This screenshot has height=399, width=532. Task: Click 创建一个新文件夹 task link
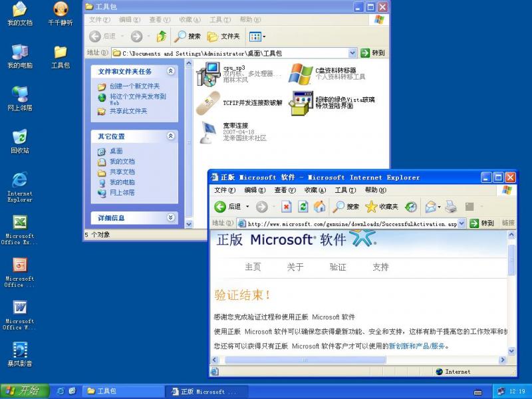pos(135,86)
